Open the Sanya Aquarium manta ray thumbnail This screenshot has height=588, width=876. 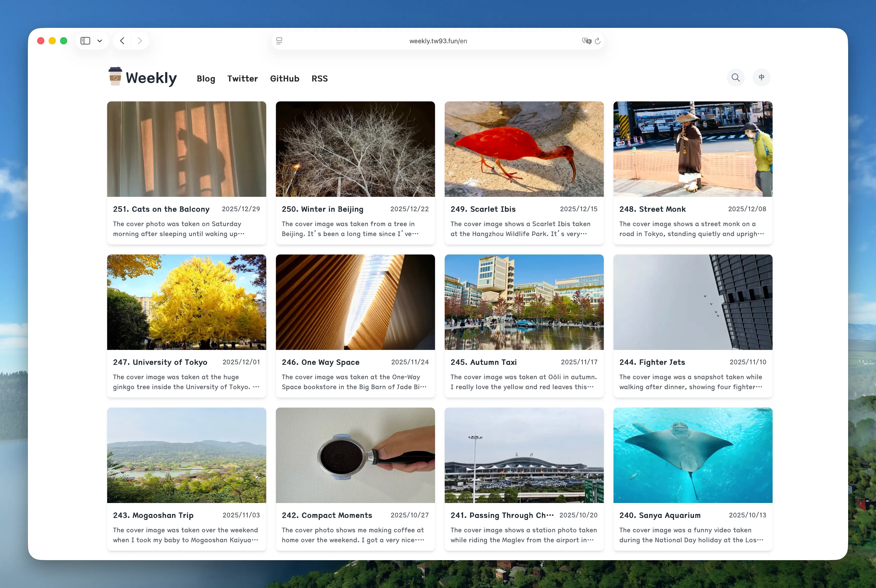pos(693,455)
